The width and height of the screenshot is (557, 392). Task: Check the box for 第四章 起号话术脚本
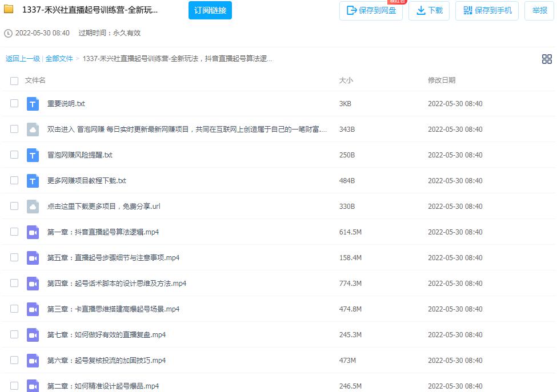[x=14, y=283]
